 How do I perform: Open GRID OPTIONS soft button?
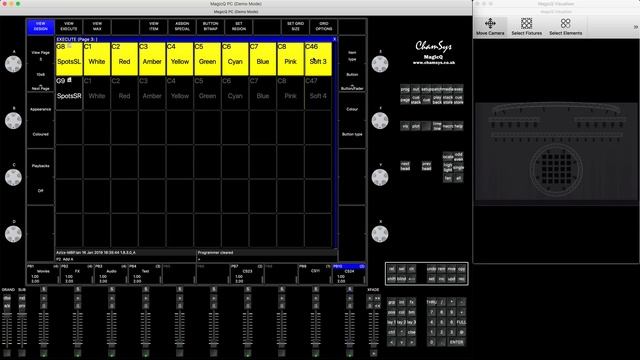324,27
